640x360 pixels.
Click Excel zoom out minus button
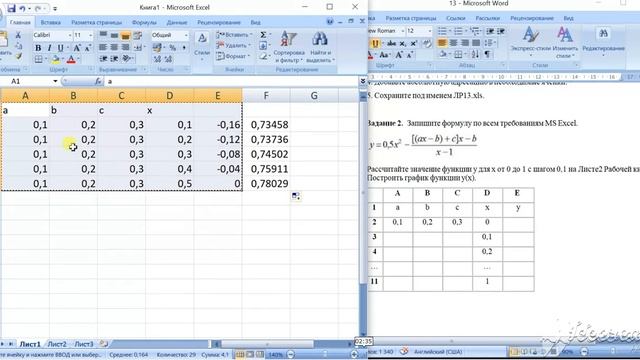tap(291, 354)
